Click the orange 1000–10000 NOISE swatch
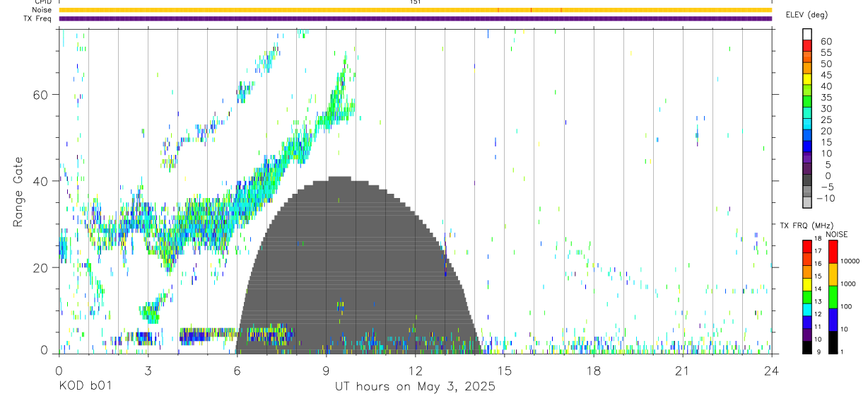This screenshot has height=401, width=868. [833, 274]
